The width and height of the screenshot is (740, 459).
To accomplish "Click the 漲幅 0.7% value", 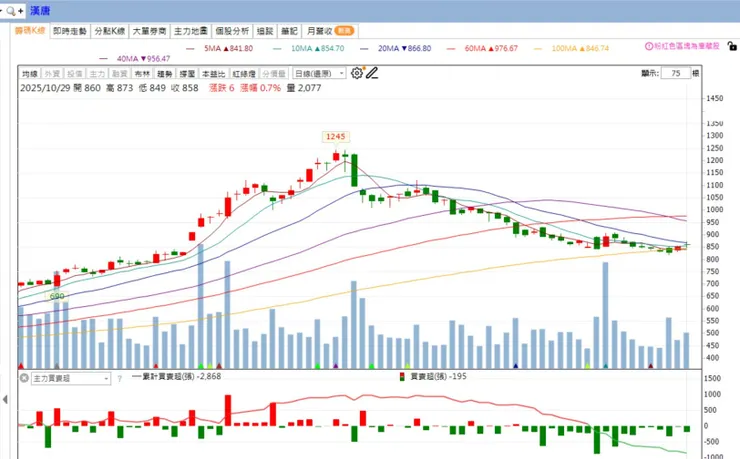I will coord(261,88).
